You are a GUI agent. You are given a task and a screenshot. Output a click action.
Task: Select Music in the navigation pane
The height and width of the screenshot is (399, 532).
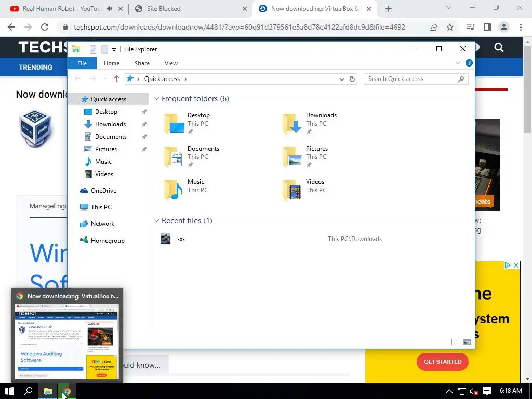(x=103, y=162)
